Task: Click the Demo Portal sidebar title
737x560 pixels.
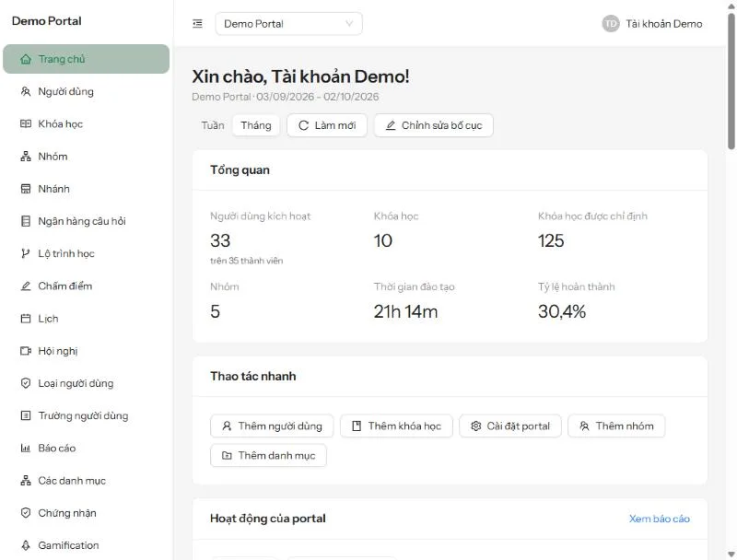Action: pos(47,21)
